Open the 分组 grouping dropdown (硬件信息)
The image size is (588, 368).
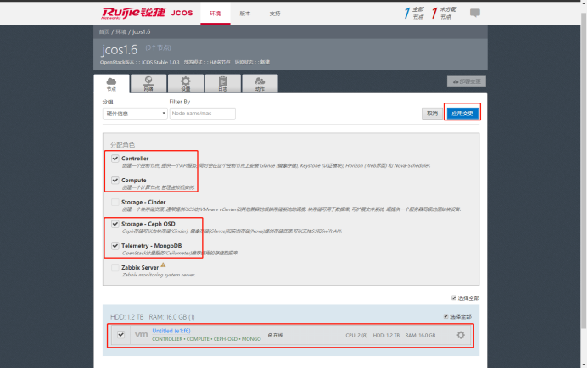pyautogui.click(x=135, y=114)
